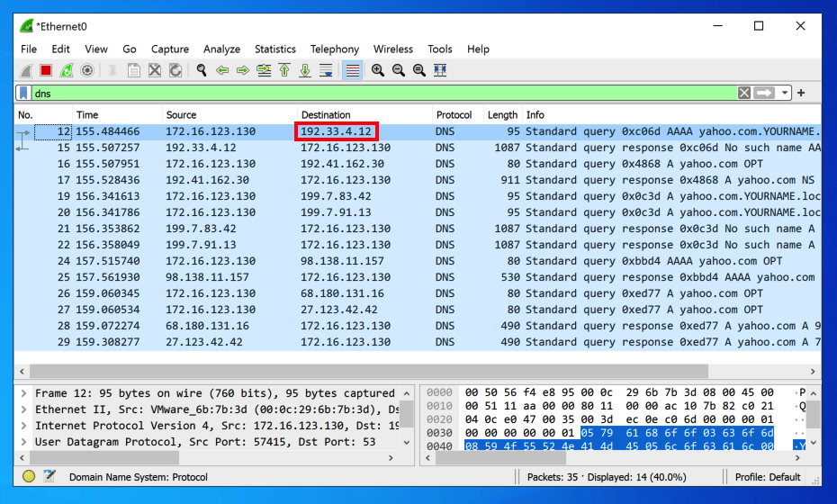Image resolution: width=837 pixels, height=504 pixels.
Task: Jump to the last packet
Action: pyautogui.click(x=305, y=70)
